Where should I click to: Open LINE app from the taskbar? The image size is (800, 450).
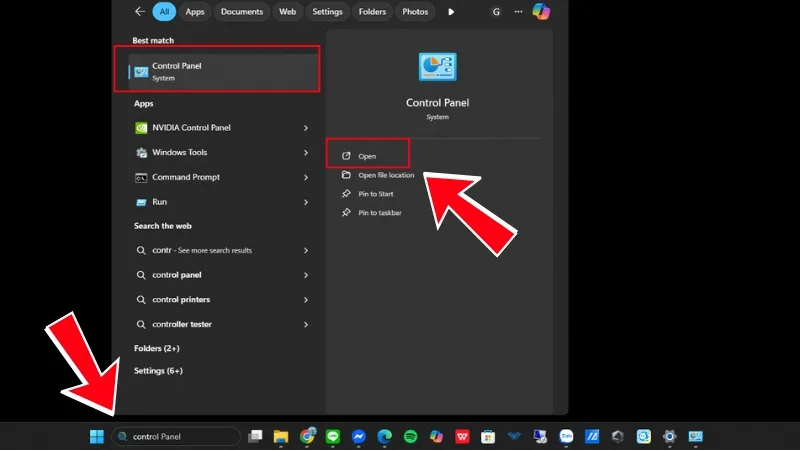pos(333,436)
